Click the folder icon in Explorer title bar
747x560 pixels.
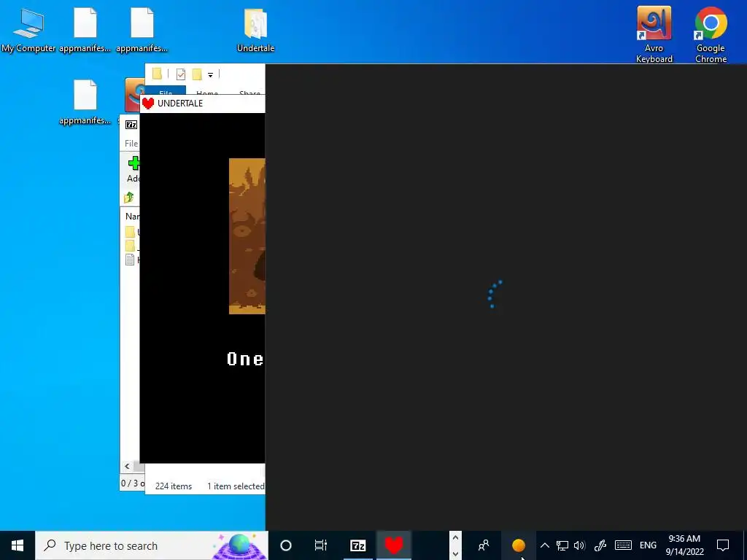(x=158, y=74)
